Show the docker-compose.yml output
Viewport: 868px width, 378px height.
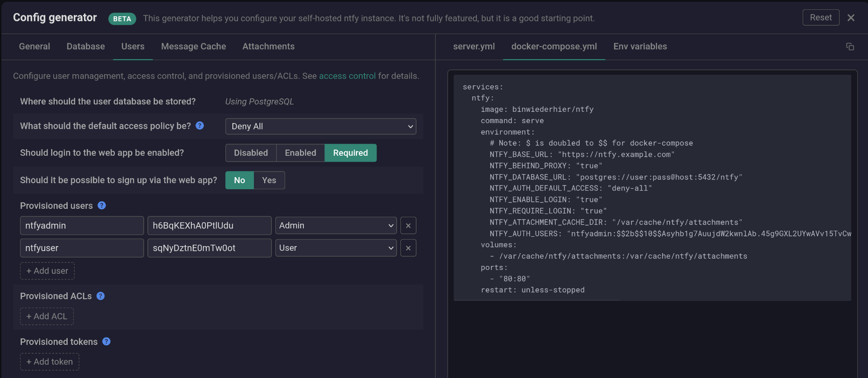pyautogui.click(x=554, y=47)
